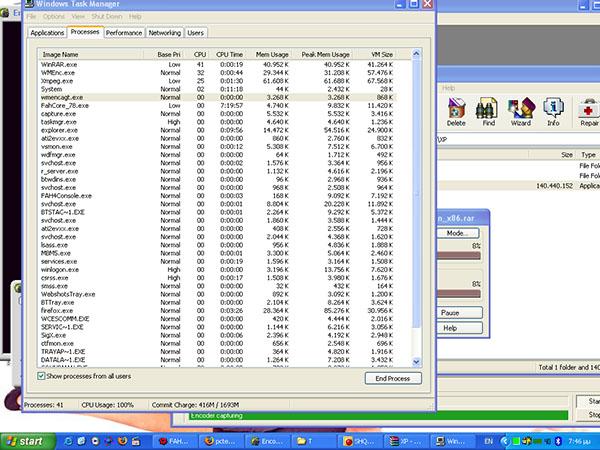Open the Start button
Viewport: 600px width, 450px height.
(28, 441)
